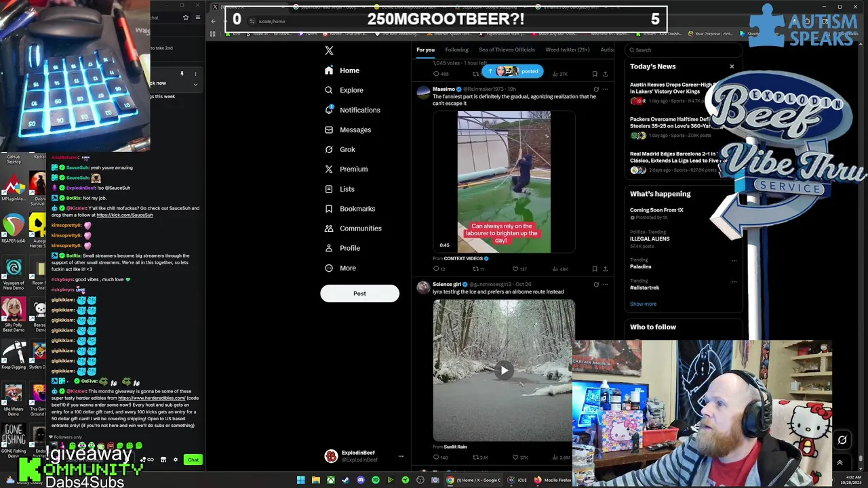Open more options on Massimo's post
The image size is (868, 488).
pos(605,89)
